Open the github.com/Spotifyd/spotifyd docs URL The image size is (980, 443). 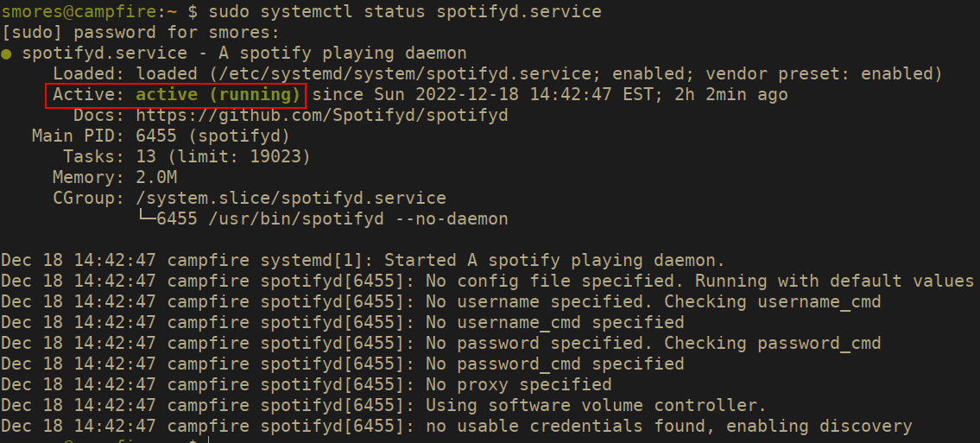point(321,115)
